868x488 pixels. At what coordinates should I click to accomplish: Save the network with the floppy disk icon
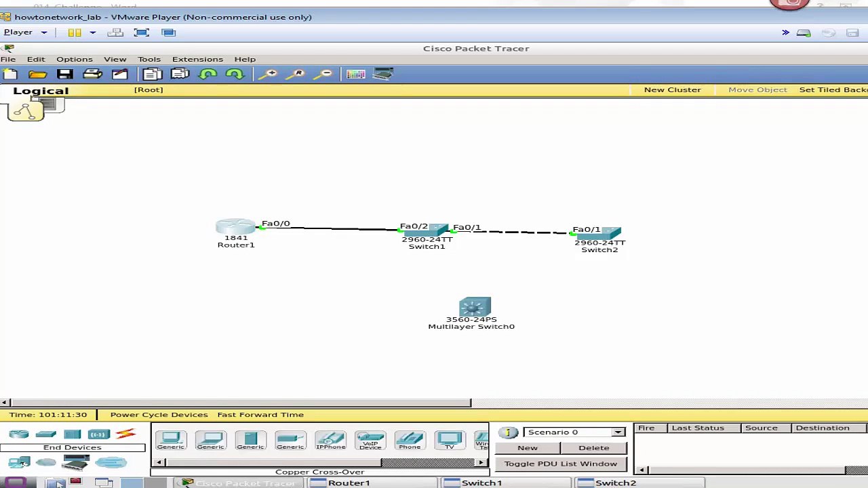point(64,74)
